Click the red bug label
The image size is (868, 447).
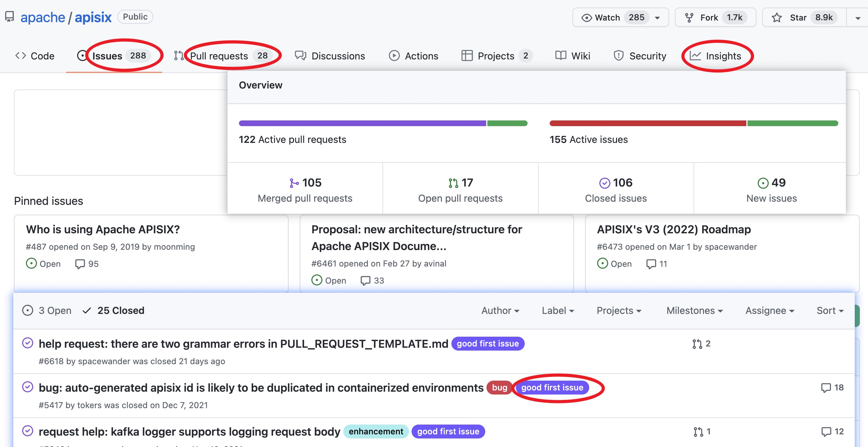499,387
